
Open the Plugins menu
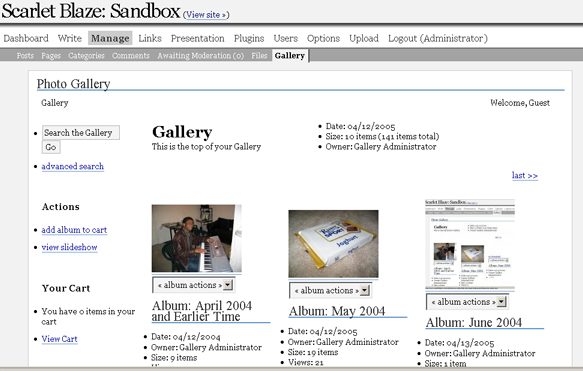tap(249, 38)
